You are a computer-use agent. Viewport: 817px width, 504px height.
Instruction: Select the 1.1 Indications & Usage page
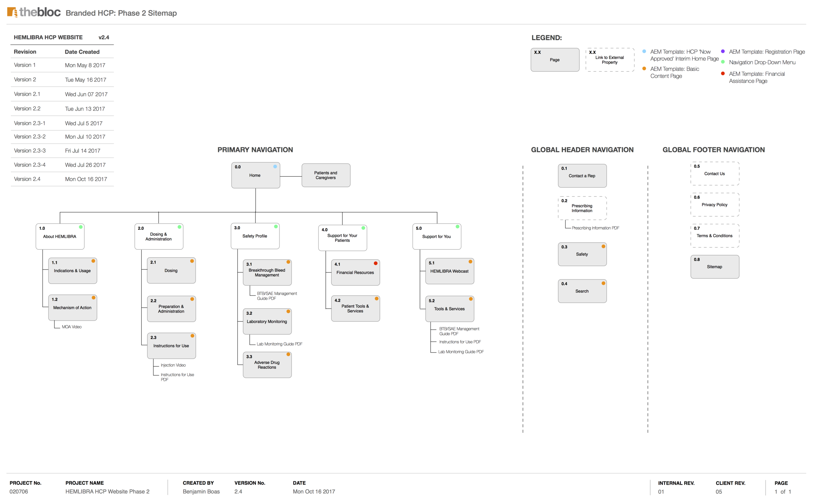click(73, 271)
